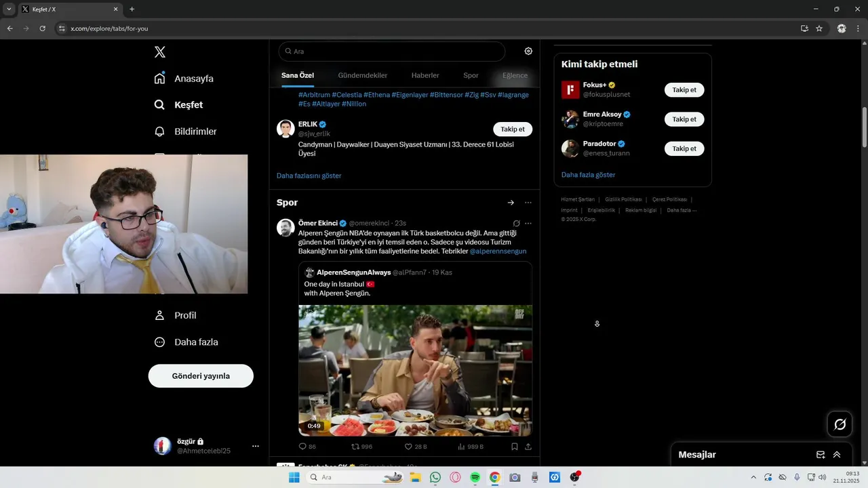Open Spotify from taskbar

click(x=475, y=477)
